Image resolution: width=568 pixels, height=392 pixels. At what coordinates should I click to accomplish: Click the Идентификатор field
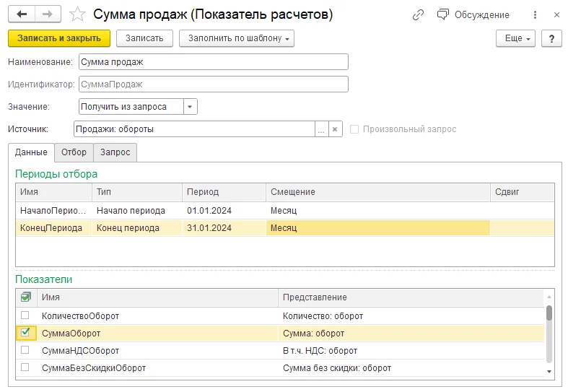(214, 84)
